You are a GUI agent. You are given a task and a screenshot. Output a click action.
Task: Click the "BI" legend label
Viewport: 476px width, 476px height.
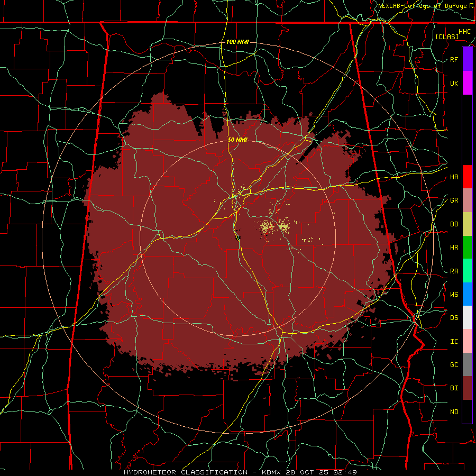[x=454, y=388]
